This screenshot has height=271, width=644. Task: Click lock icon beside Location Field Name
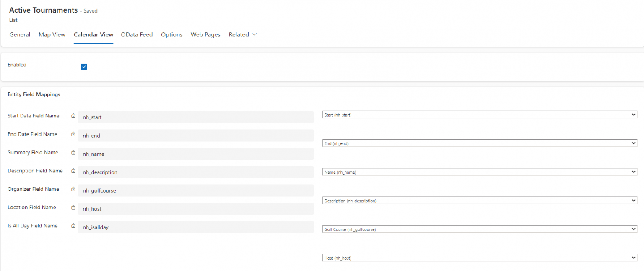point(73,208)
